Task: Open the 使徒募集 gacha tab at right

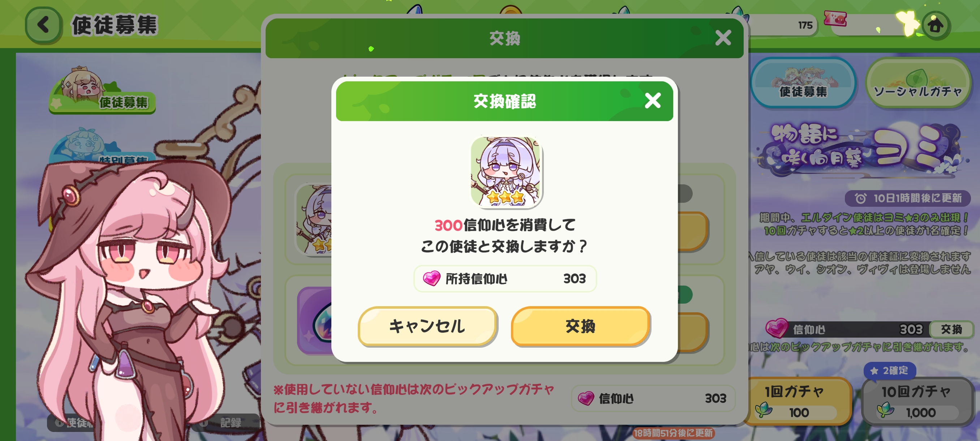Action: click(803, 84)
